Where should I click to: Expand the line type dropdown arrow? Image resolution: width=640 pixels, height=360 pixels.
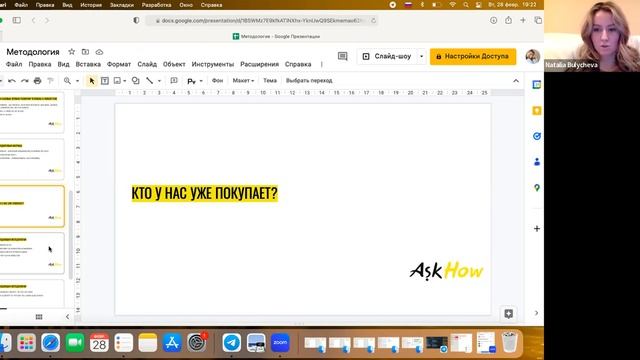point(159,81)
